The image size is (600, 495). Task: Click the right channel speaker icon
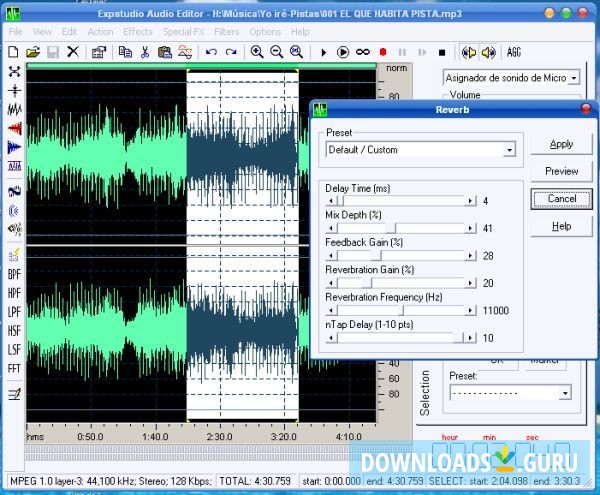[489, 52]
